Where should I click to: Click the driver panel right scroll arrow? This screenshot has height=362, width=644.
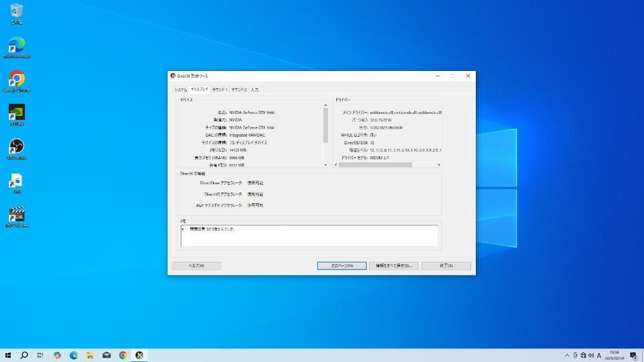[x=438, y=165]
